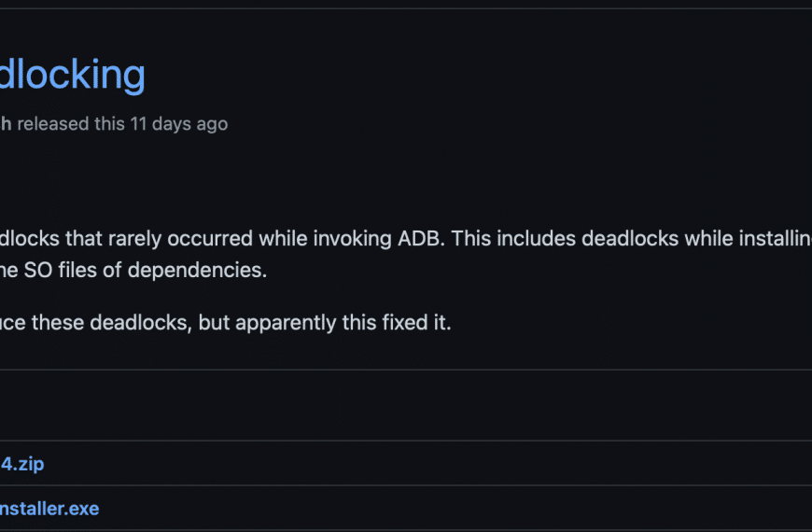The height and width of the screenshot is (532, 812).
Task: Open the release title ending in "dlocking"
Action: click(72, 75)
